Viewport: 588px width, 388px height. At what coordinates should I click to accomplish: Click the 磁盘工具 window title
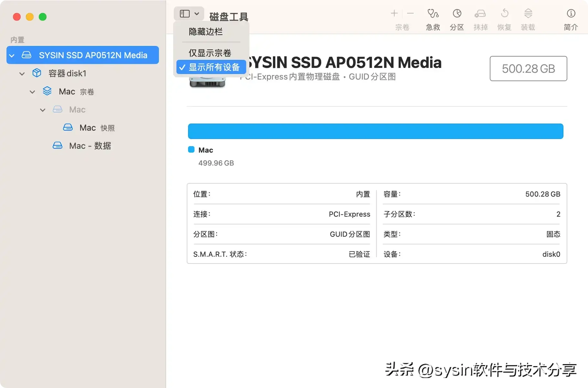(x=229, y=16)
